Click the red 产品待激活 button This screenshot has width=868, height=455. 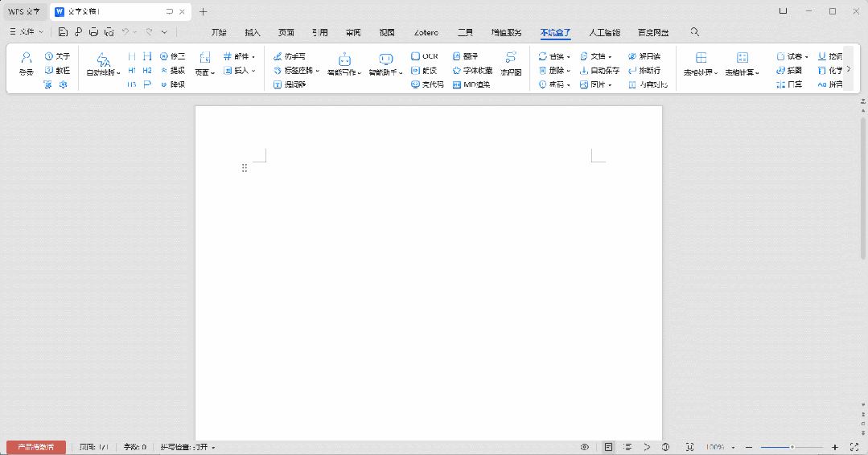[x=36, y=447]
